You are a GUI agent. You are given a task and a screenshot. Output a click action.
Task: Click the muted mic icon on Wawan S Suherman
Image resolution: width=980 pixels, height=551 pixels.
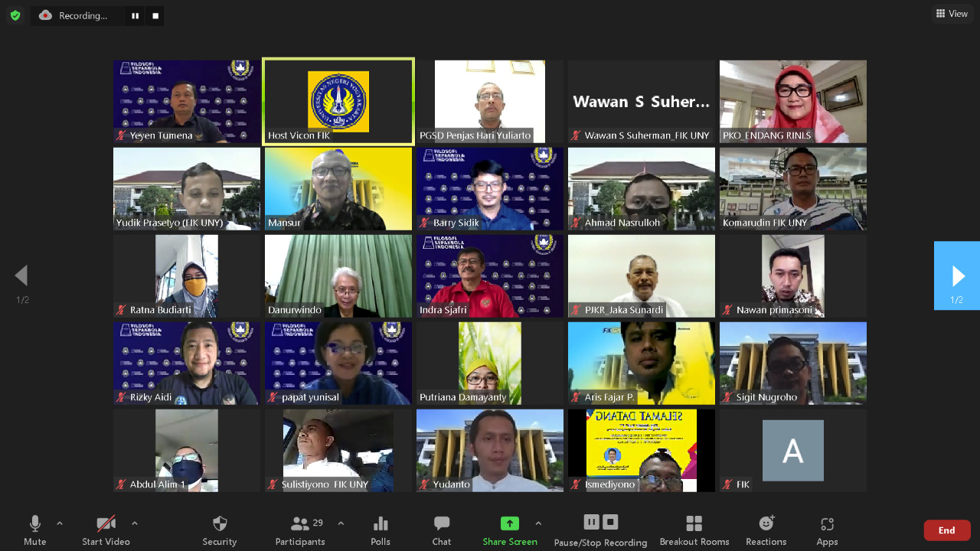(576, 135)
